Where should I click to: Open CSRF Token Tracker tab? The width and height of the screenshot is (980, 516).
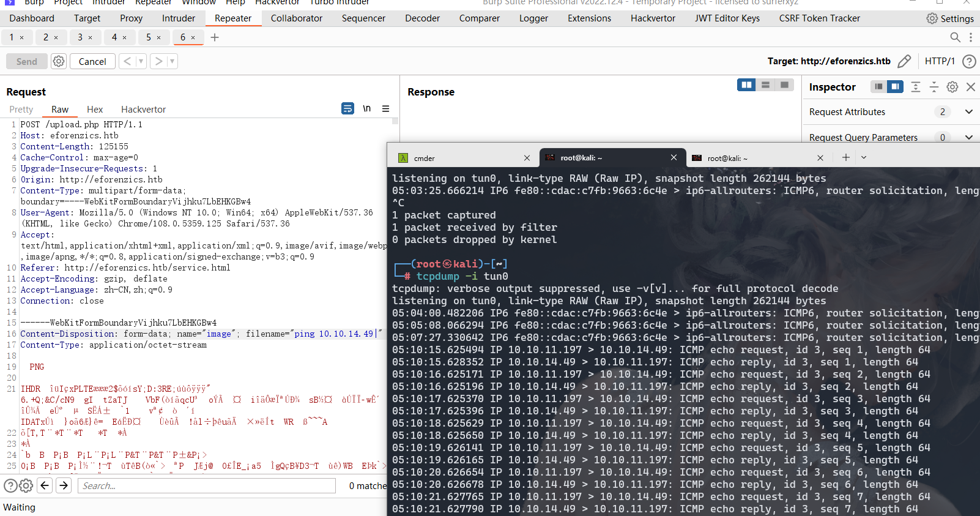point(820,18)
